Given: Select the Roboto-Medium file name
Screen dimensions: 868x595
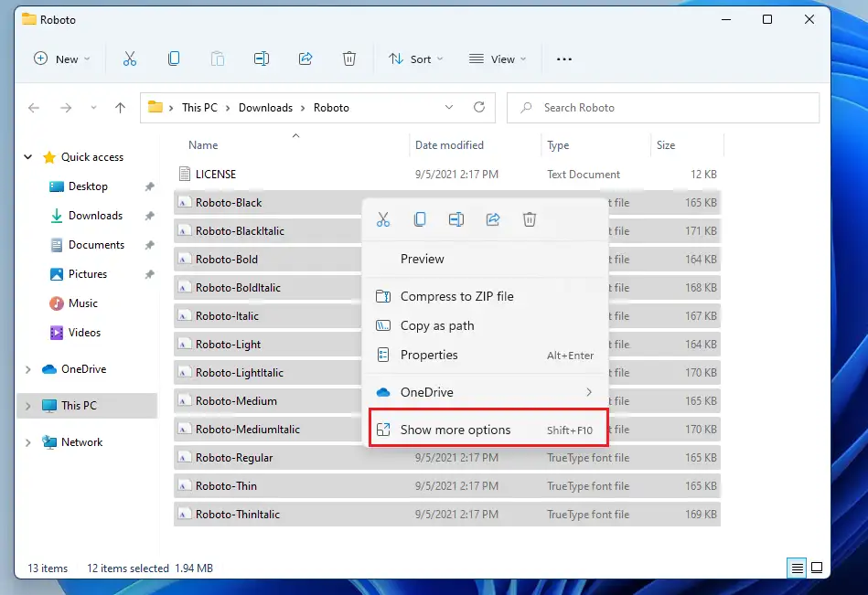Looking at the screenshot, I should [x=236, y=401].
